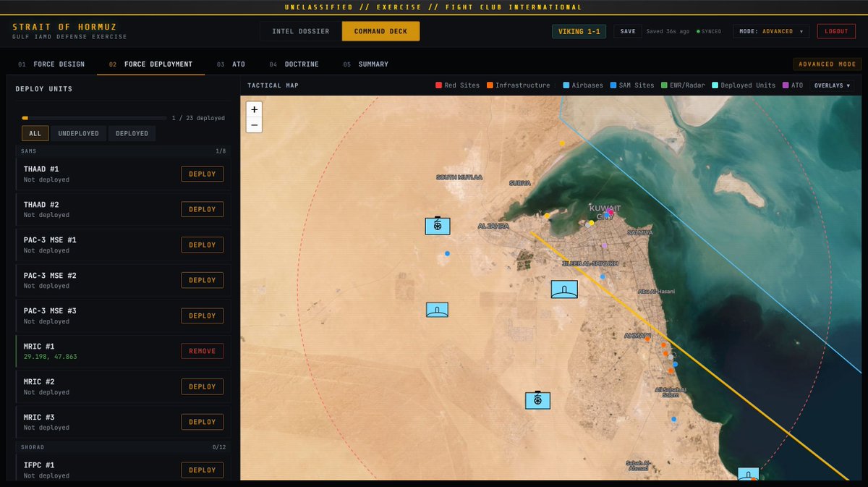The image size is (868, 487).
Task: Select the large dome unit marker below Jileer Al-Shiyukh
Action: (564, 289)
